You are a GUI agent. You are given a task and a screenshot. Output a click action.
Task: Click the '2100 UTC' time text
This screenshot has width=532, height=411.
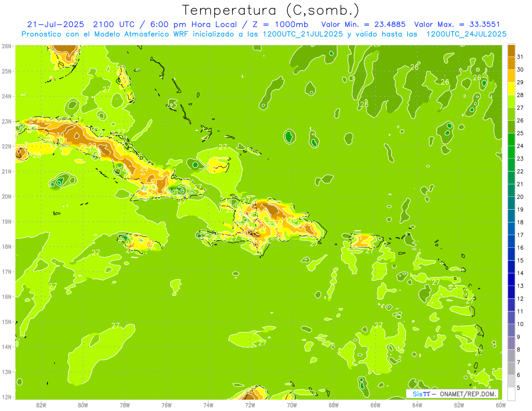point(113,24)
